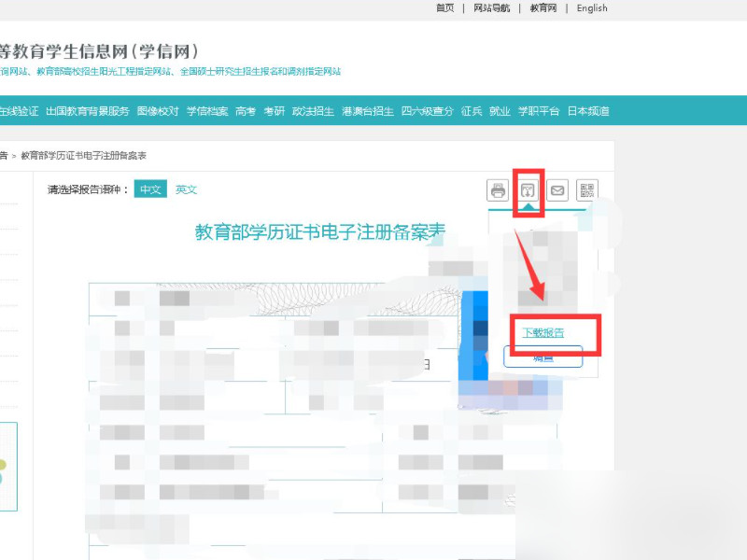The width and height of the screenshot is (747, 560).
Task: Open the 教育网 link
Action: click(x=543, y=8)
